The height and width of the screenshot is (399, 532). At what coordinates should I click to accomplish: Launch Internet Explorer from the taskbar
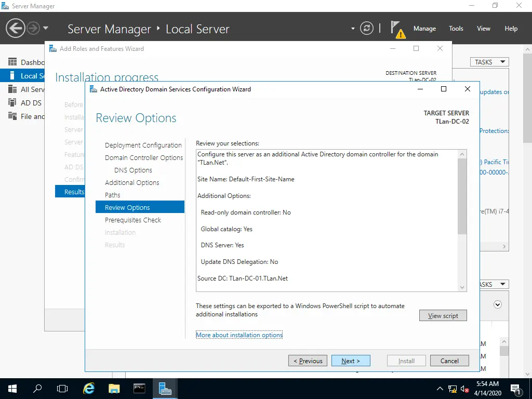88,389
